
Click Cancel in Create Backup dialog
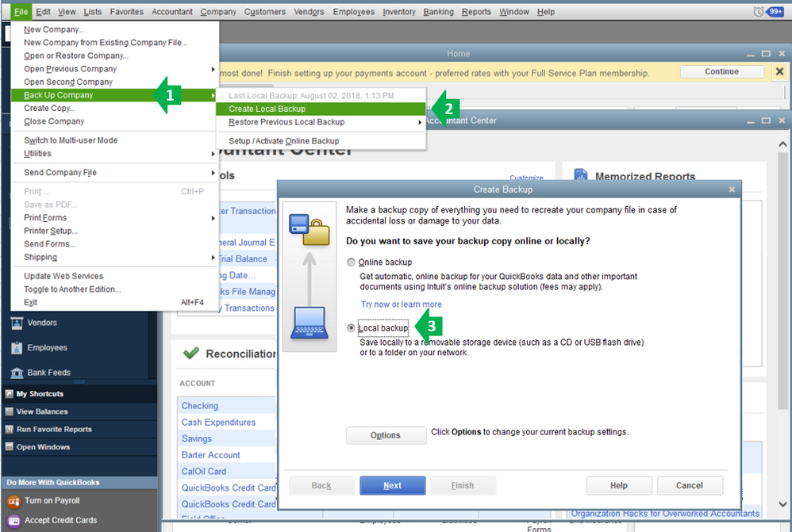pos(690,485)
